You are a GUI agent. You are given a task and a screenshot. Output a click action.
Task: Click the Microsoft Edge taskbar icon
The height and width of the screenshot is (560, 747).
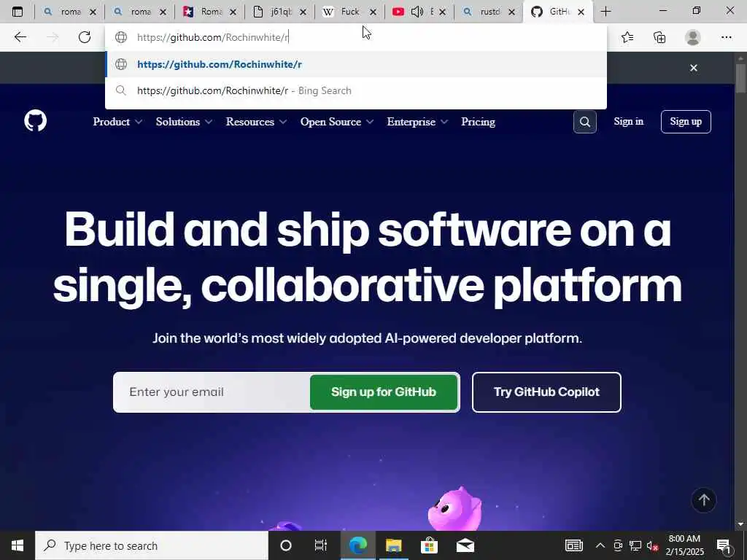pos(357,545)
